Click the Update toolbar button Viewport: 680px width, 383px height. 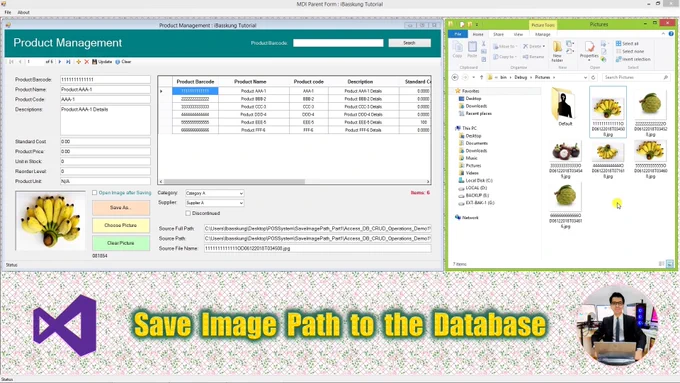[102, 62]
